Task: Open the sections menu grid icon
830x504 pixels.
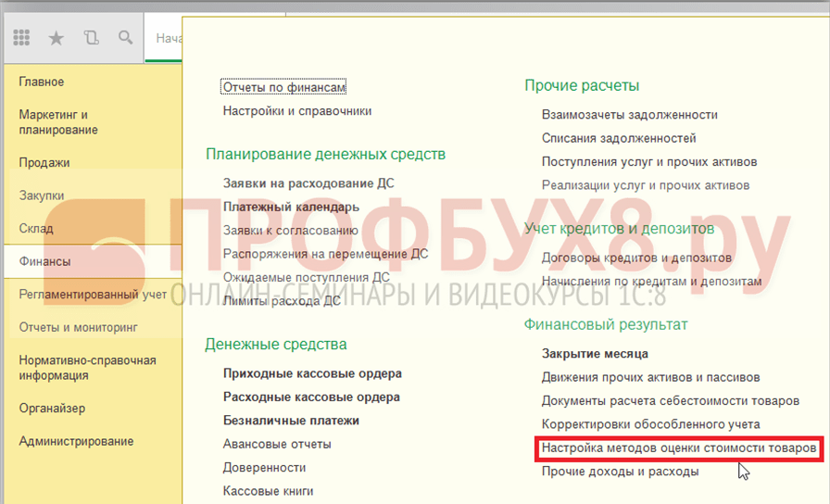Action: tap(21, 38)
